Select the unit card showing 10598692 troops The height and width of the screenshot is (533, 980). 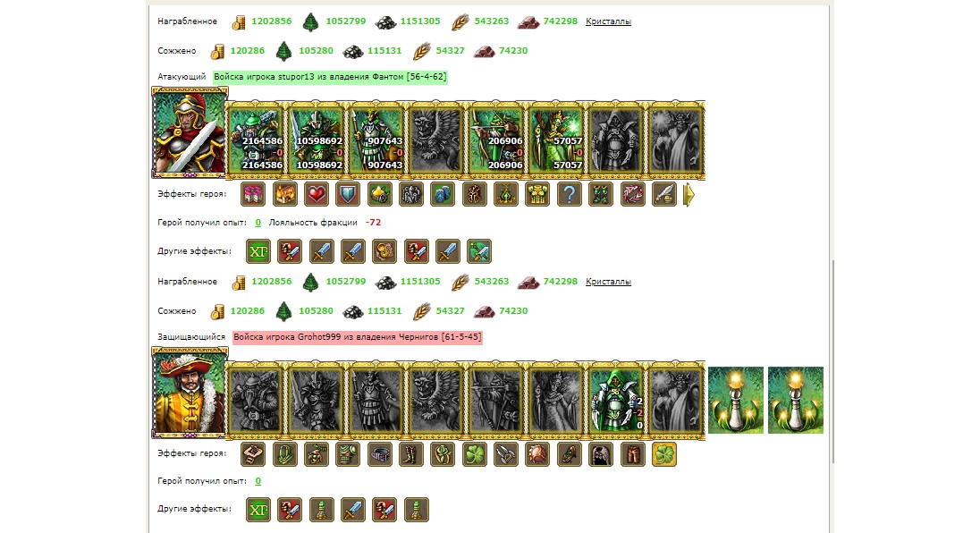317,140
